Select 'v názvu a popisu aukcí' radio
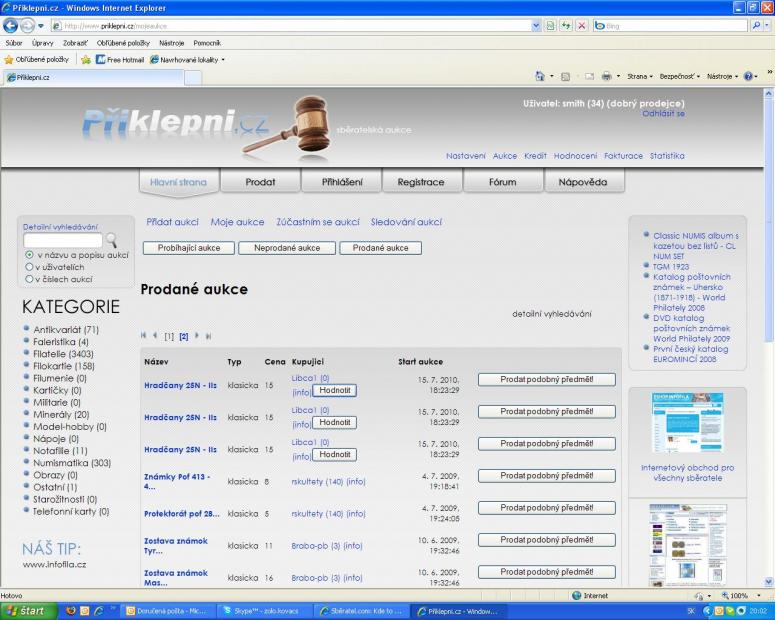Image resolution: width=775 pixels, height=620 pixels. coord(29,255)
